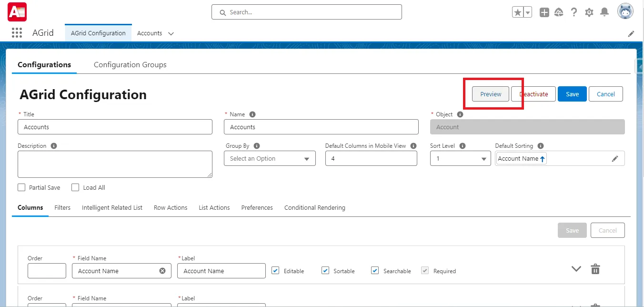Uncheck Editable for Account Name
The image size is (644, 307).
click(x=275, y=270)
